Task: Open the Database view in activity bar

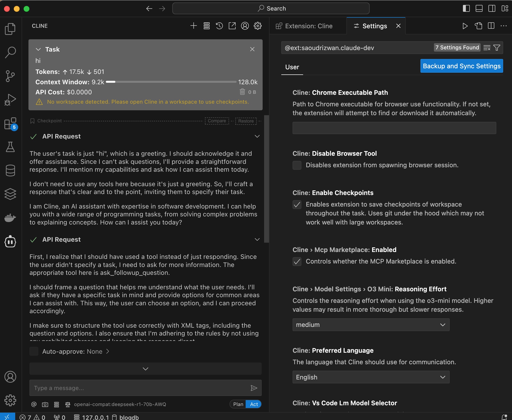Action: point(10,170)
